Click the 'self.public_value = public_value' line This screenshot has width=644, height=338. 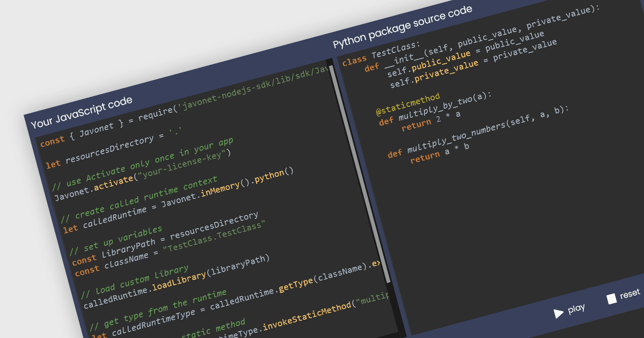[465, 53]
